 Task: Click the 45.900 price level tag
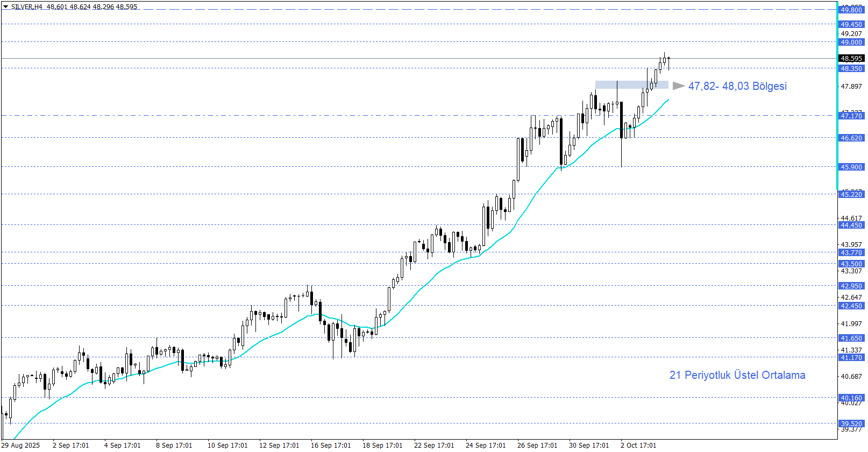click(x=851, y=167)
